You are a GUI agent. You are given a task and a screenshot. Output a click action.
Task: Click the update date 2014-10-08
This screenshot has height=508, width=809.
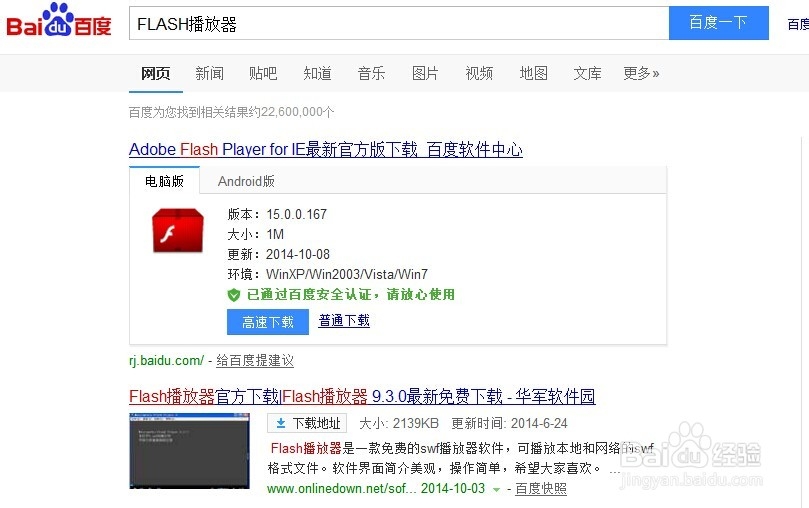pos(298,254)
